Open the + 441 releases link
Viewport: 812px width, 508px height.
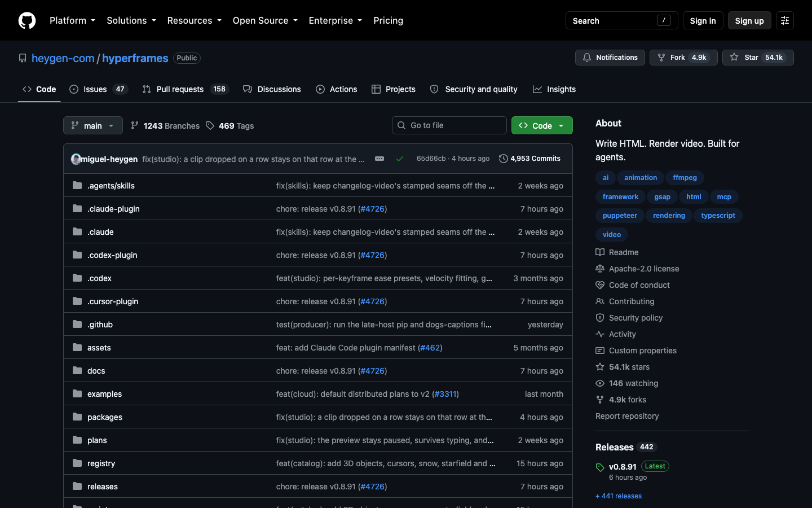pos(619,496)
